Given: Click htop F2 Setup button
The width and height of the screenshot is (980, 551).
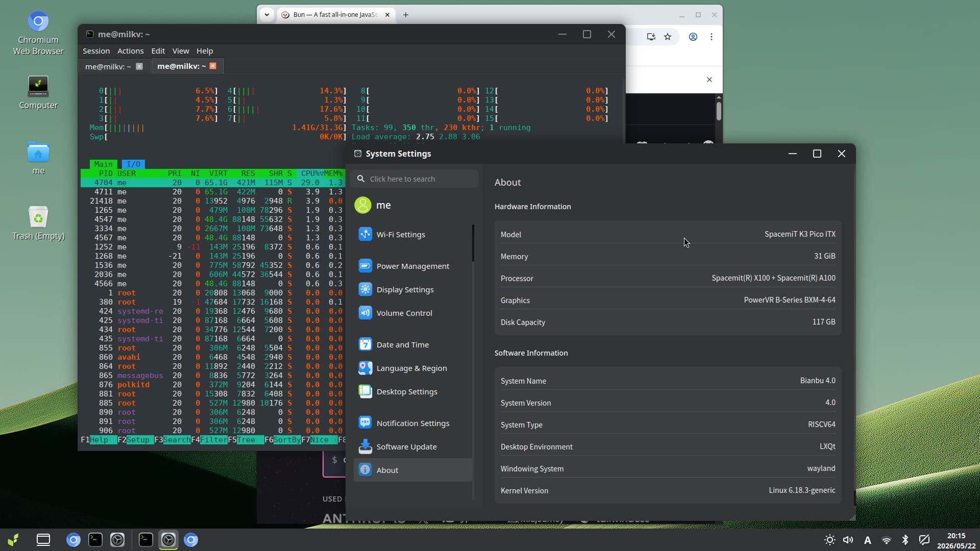Looking at the screenshot, I should 135,440.
